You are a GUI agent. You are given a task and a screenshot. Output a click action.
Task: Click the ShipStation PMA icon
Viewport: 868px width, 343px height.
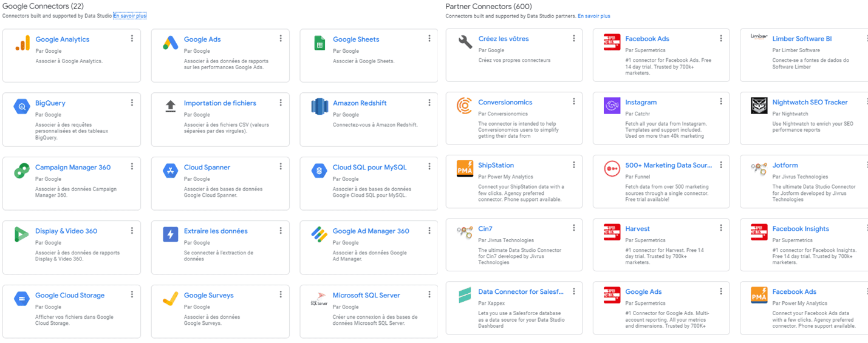pos(465,169)
